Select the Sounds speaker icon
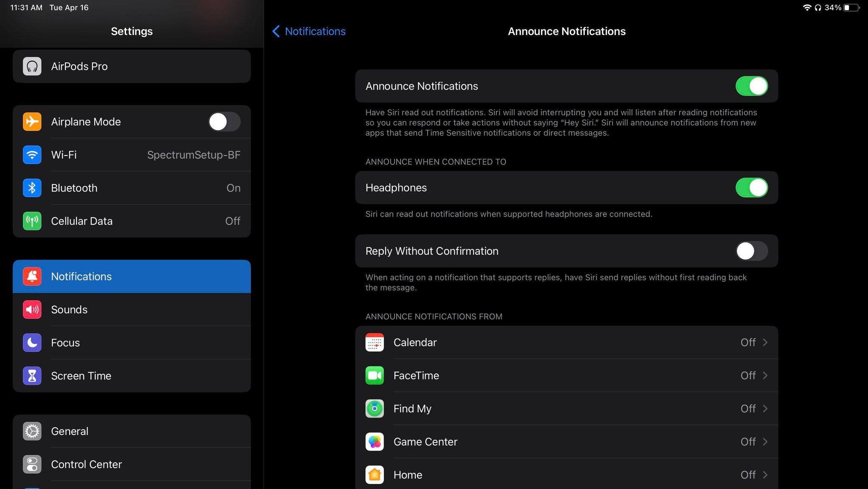Image resolution: width=868 pixels, height=489 pixels. click(32, 309)
